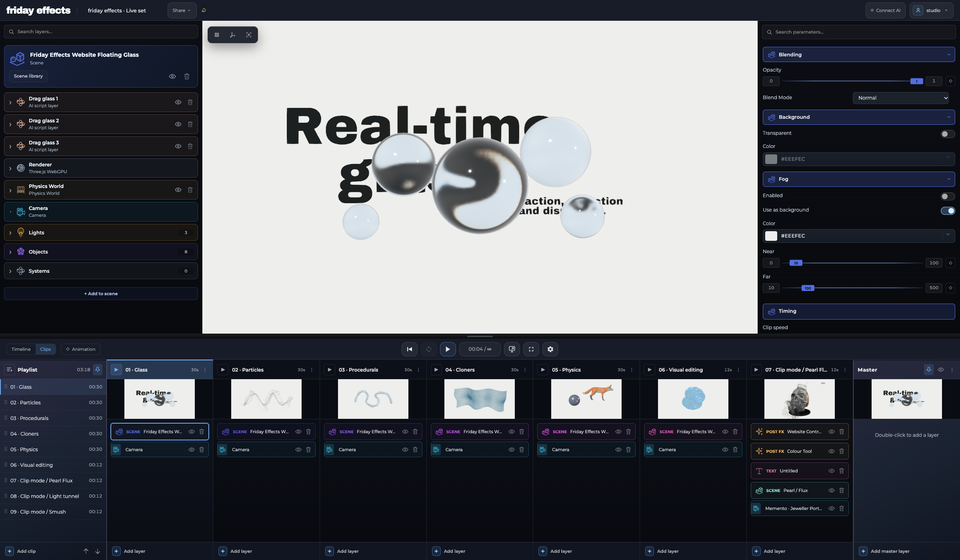Enter fullscreen with the expand icon
The height and width of the screenshot is (560, 960).
coord(531,349)
